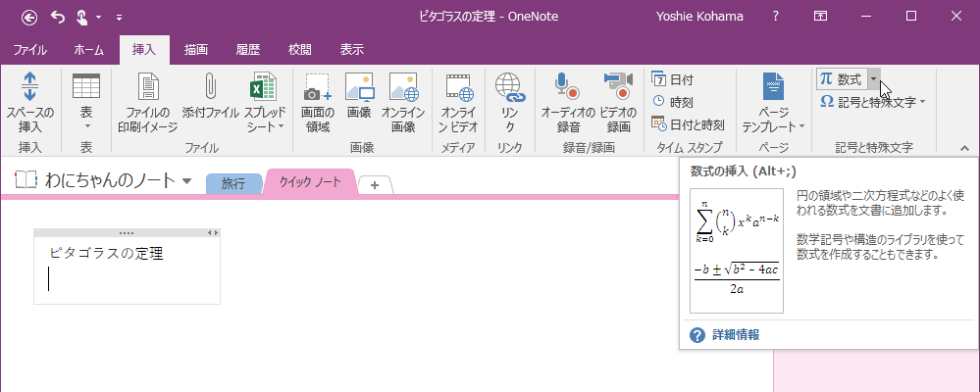Add a new section with plus tab

tap(375, 185)
